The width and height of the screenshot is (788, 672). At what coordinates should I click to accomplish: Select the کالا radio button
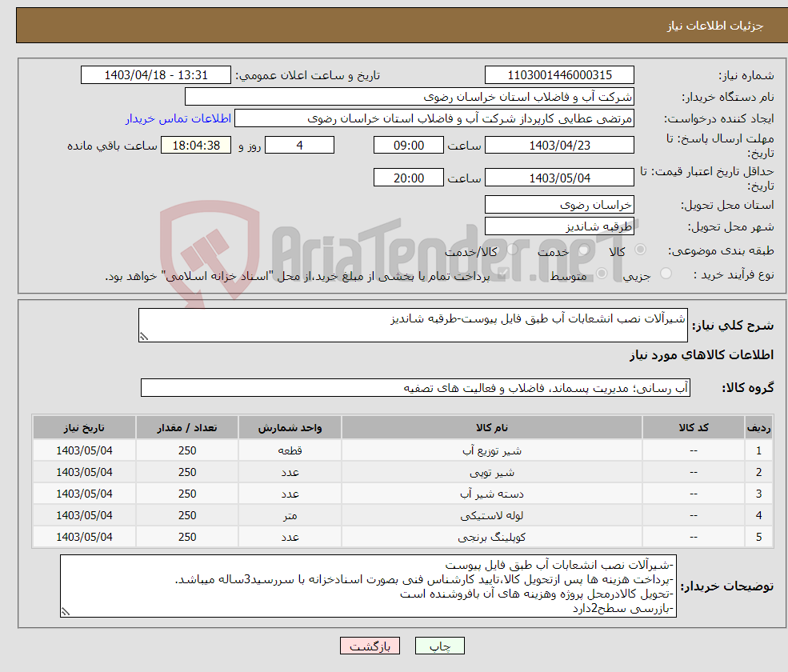(640, 250)
